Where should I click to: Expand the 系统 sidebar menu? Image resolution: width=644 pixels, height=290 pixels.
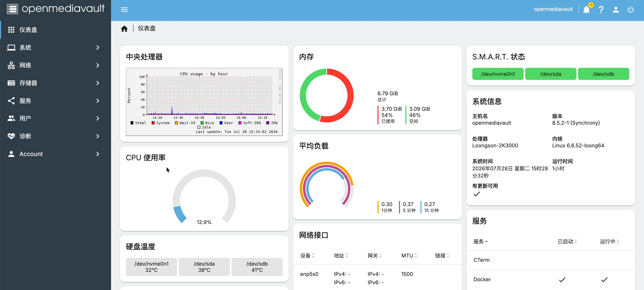tap(56, 47)
